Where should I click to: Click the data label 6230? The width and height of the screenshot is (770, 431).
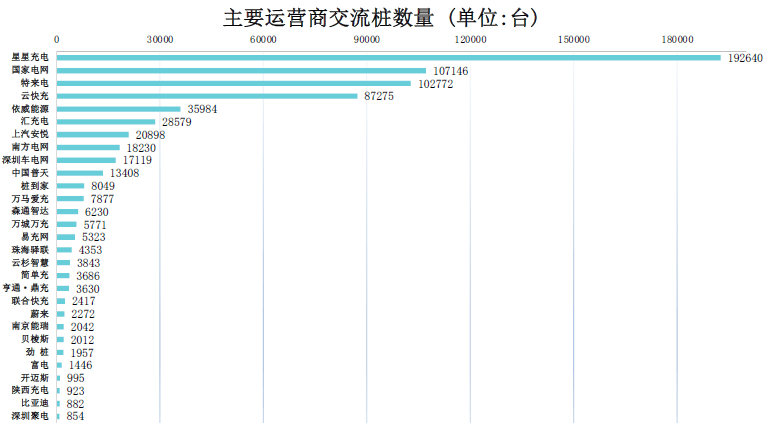coord(96,212)
